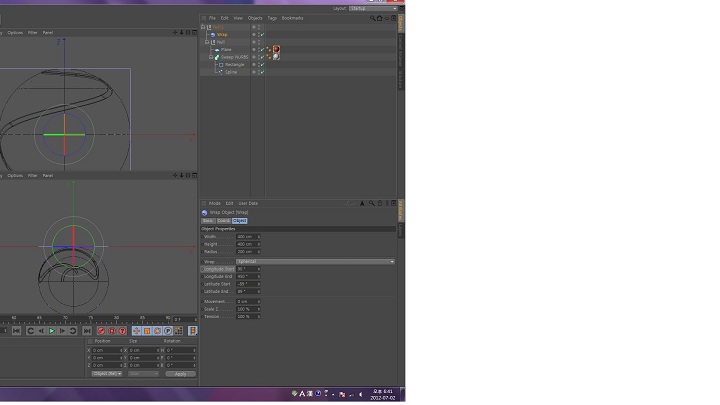Go to end of animation
This screenshot has height=405, width=720.
pyautogui.click(x=87, y=331)
